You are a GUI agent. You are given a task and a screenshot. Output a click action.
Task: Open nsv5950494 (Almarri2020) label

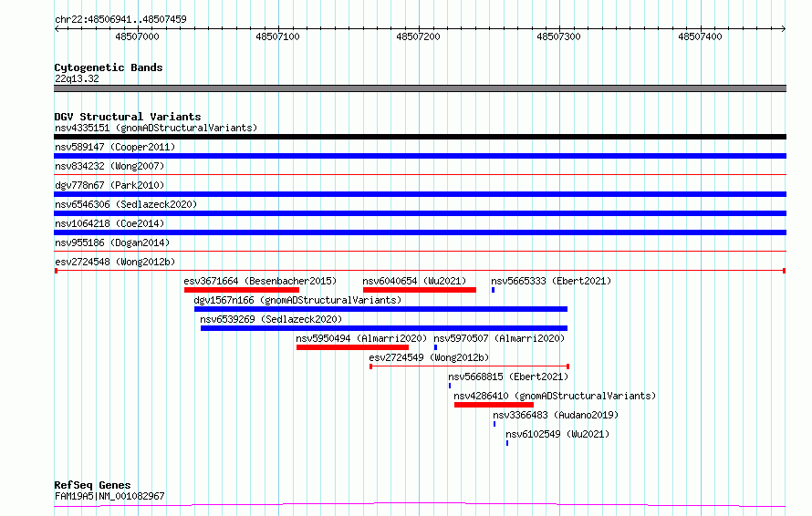361,338
